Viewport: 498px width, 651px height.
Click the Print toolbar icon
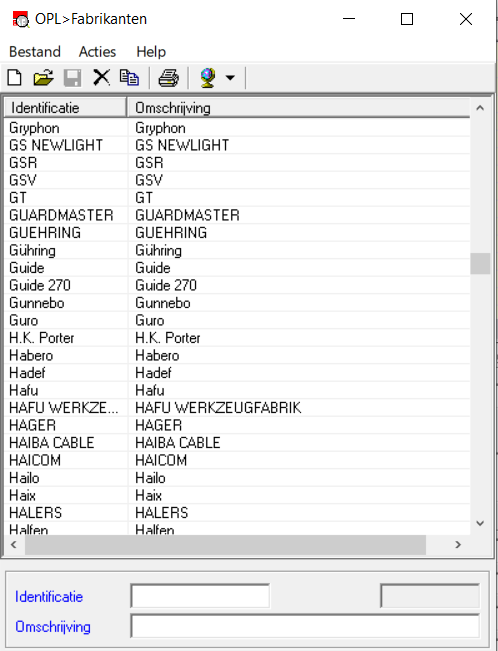pos(169,78)
